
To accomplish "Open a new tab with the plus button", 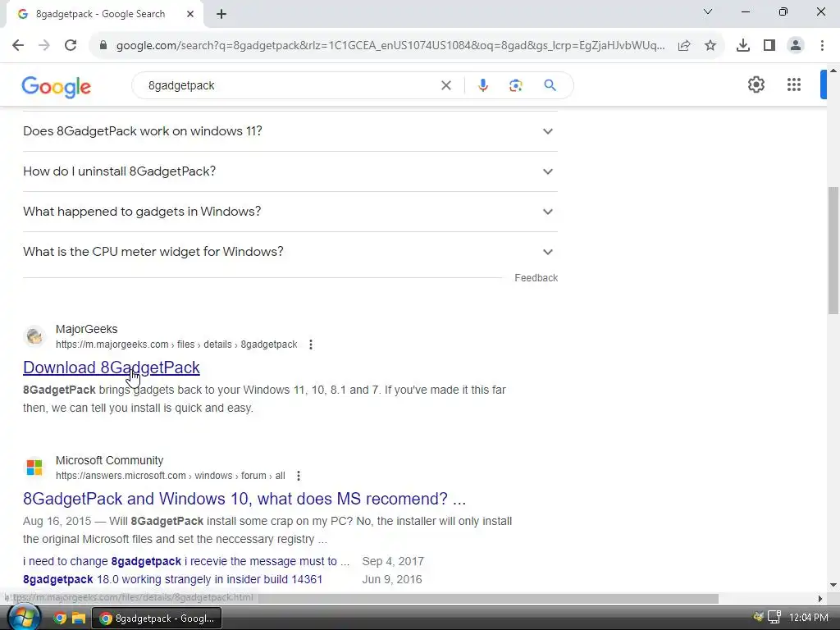I will [221, 15].
